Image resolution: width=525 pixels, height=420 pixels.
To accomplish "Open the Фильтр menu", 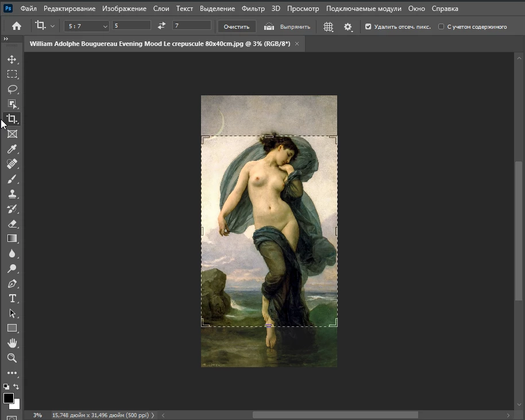I will tap(253, 9).
